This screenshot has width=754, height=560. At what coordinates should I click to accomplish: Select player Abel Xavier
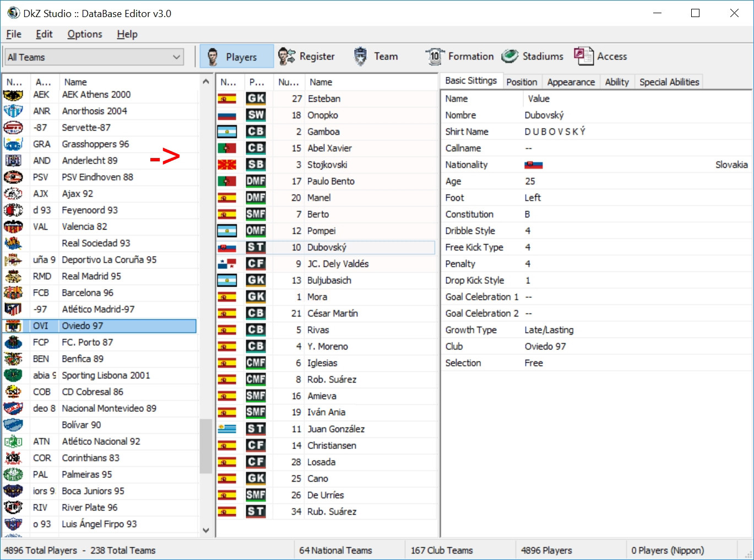point(326,148)
